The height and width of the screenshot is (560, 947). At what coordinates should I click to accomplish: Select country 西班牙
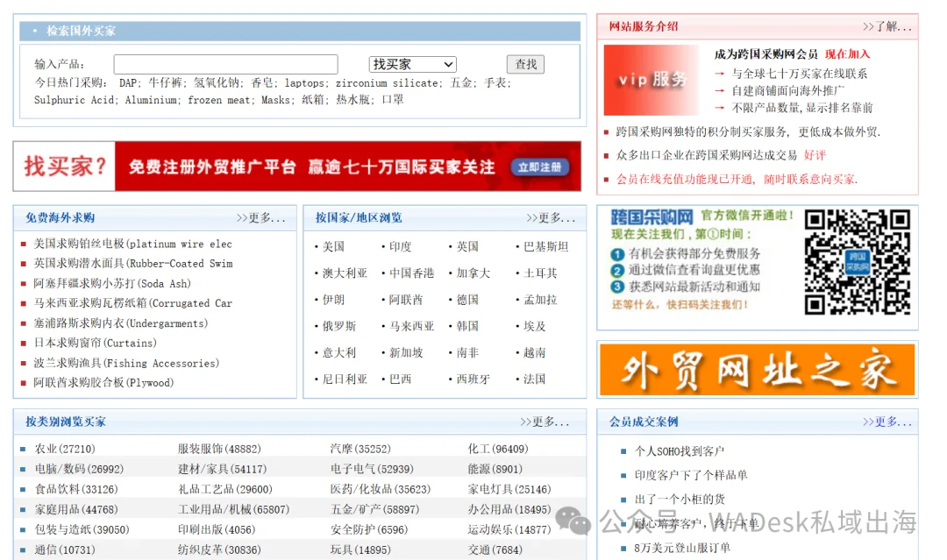click(x=473, y=379)
